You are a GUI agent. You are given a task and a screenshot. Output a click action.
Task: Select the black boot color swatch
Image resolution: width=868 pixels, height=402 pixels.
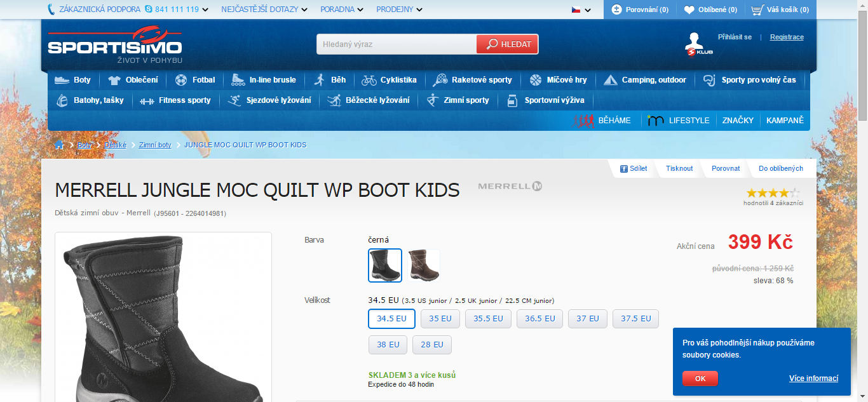pyautogui.click(x=385, y=265)
